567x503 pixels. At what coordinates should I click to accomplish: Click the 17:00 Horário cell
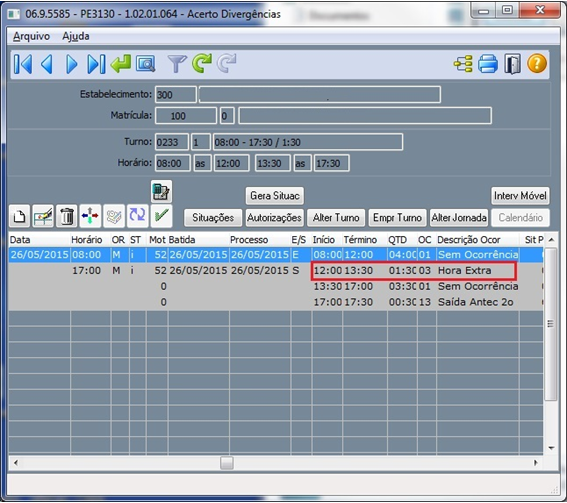point(90,270)
